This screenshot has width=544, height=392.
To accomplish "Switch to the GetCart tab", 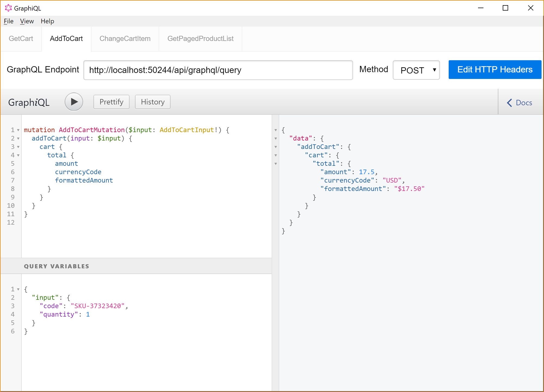I will tap(21, 39).
